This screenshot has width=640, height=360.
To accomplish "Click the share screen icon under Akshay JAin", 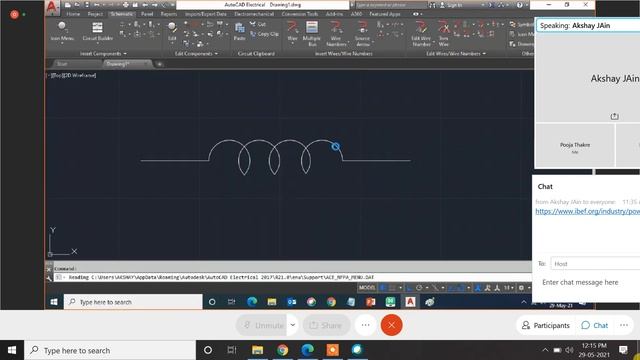I will click(614, 116).
